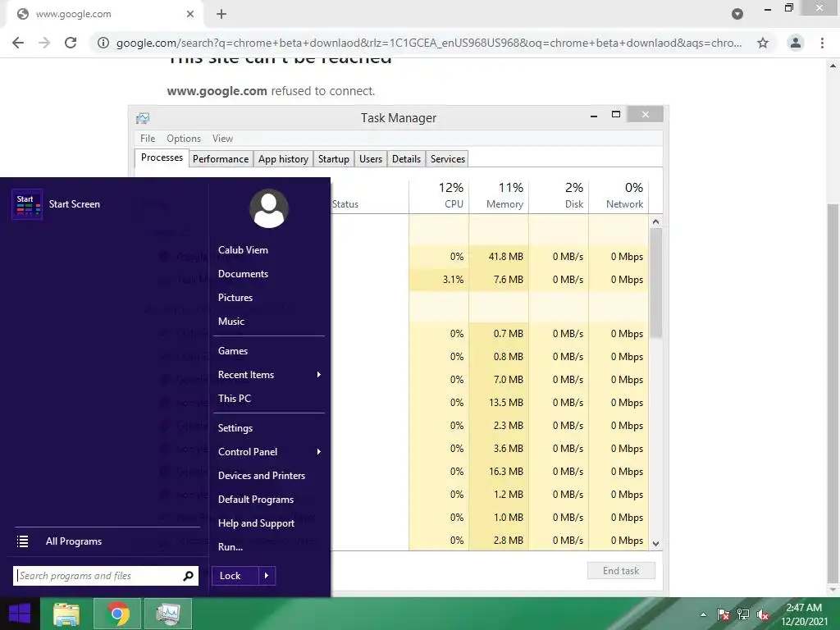Go forward in Chrome browser
The width and height of the screenshot is (840, 630).
(x=44, y=43)
